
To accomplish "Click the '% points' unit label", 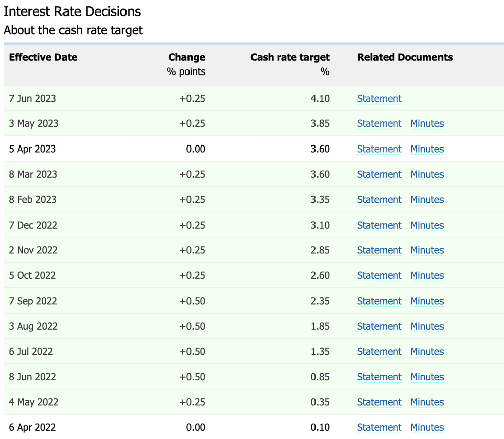I will (186, 71).
